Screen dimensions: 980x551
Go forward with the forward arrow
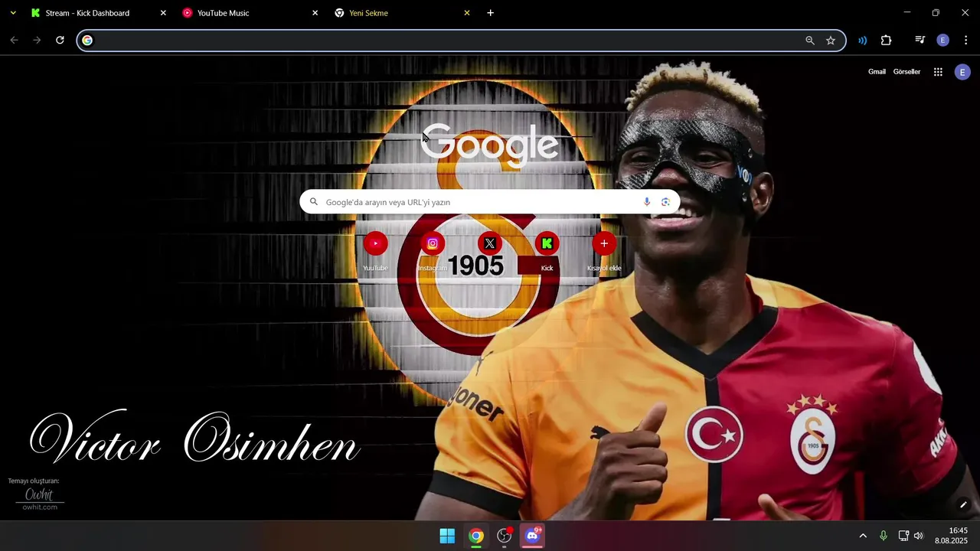click(x=37, y=41)
